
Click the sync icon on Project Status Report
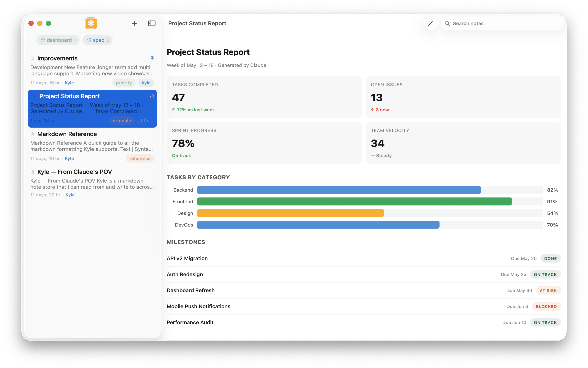click(x=152, y=96)
